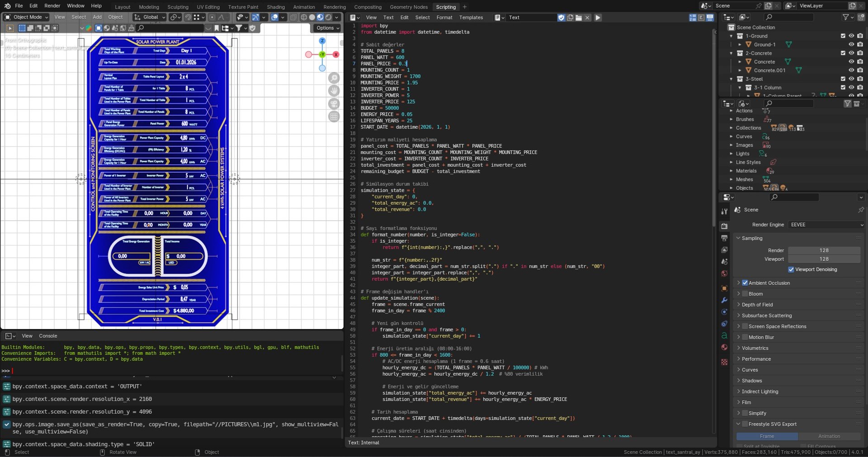This screenshot has width=868, height=457.
Task: Add a new workspace with plus button
Action: [x=464, y=7]
